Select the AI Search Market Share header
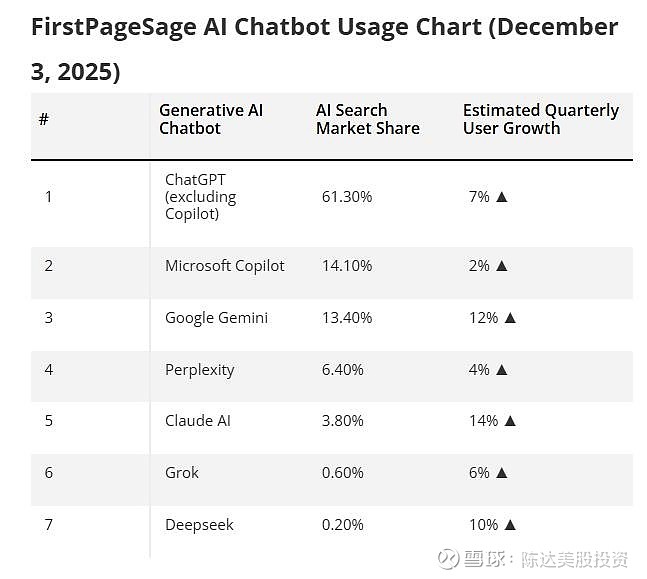This screenshot has height=579, width=647. [367, 119]
